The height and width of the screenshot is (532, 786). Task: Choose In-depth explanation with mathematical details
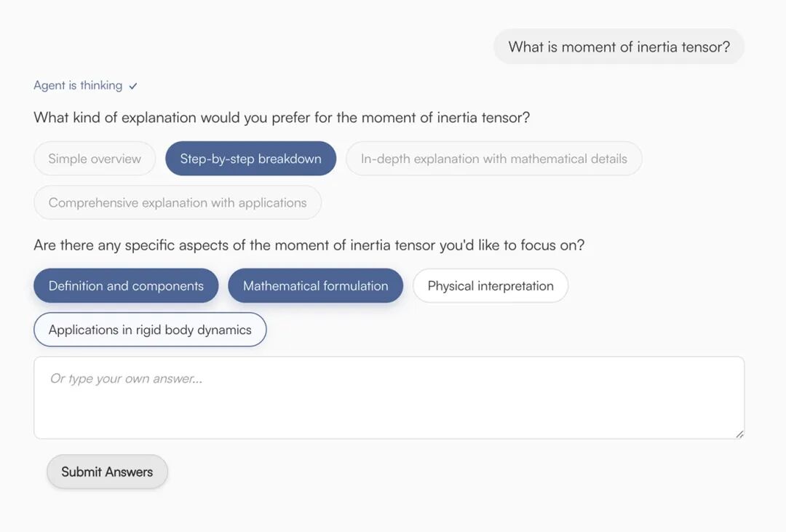(x=493, y=159)
